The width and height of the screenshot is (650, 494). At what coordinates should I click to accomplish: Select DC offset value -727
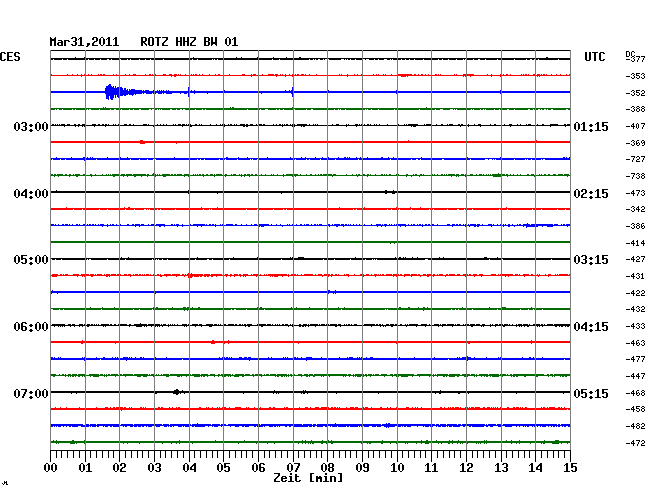(x=636, y=159)
